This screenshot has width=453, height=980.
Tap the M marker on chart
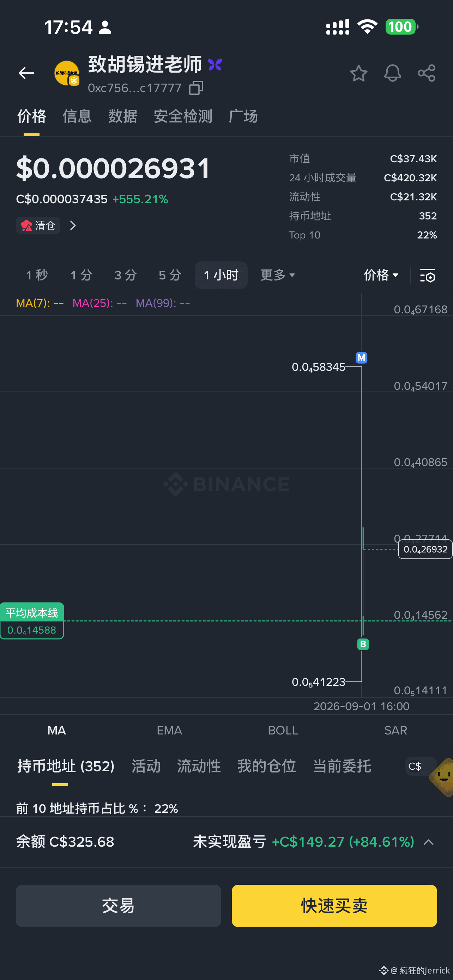pyautogui.click(x=361, y=358)
